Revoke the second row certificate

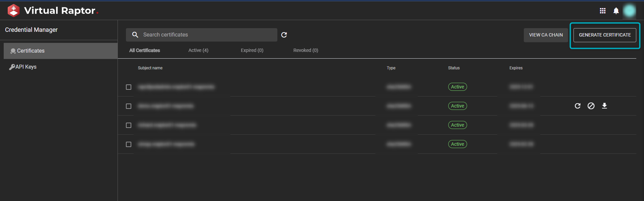(x=591, y=106)
